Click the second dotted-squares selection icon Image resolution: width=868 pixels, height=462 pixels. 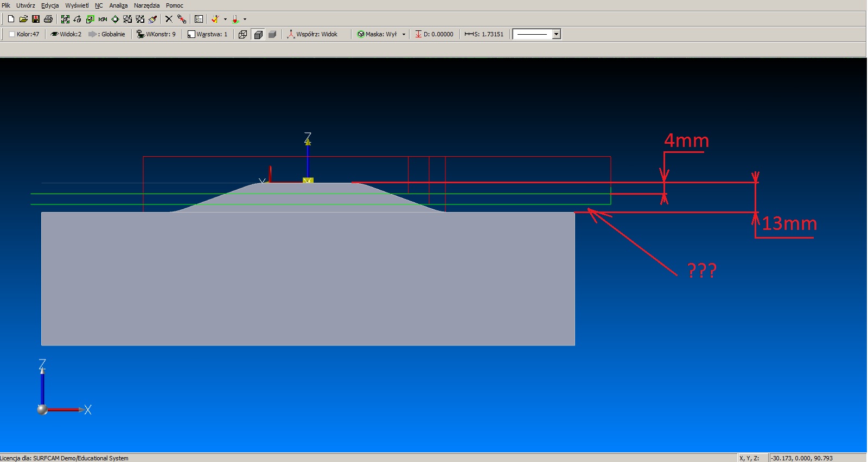click(140, 19)
